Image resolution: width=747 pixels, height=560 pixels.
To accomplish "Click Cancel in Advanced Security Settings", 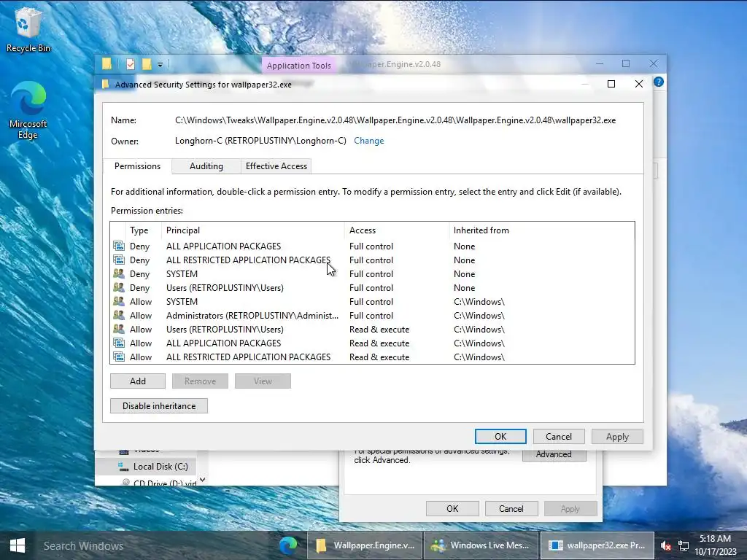I will coord(558,437).
